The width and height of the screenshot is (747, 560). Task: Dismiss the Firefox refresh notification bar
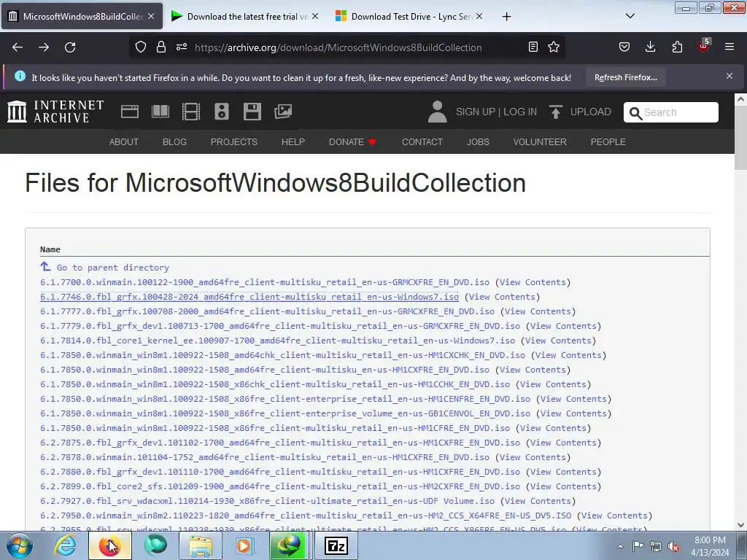(729, 76)
